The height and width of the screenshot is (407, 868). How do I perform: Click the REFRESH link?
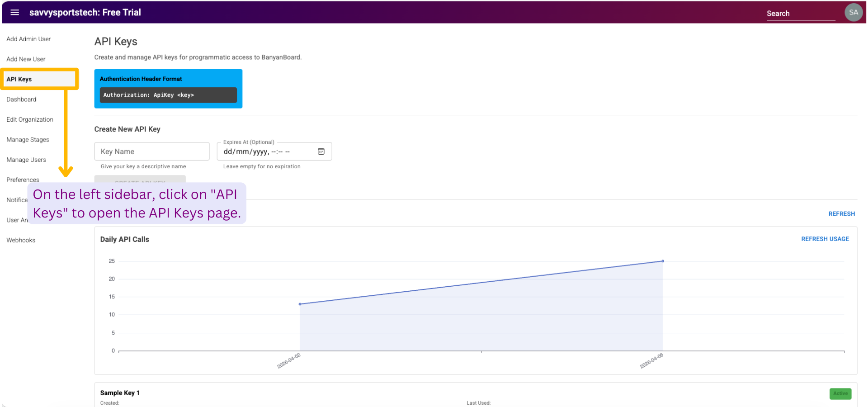(841, 214)
